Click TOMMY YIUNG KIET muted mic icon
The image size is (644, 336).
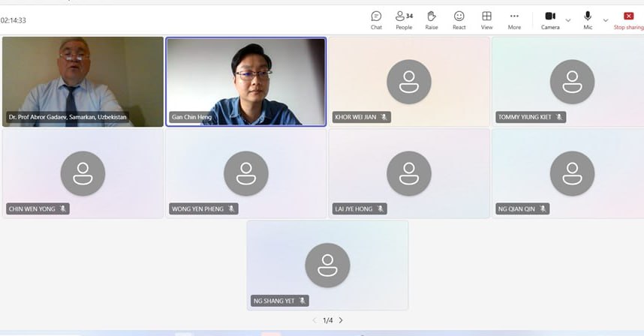click(559, 117)
